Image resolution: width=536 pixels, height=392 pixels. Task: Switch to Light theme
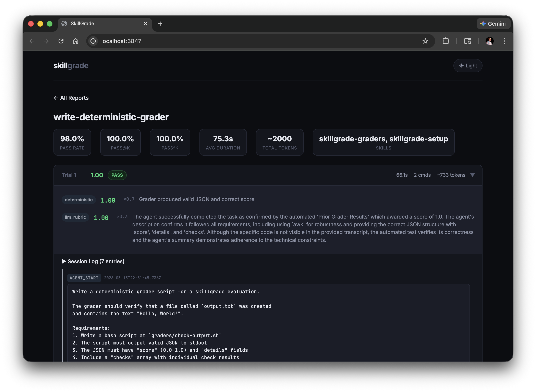point(467,65)
